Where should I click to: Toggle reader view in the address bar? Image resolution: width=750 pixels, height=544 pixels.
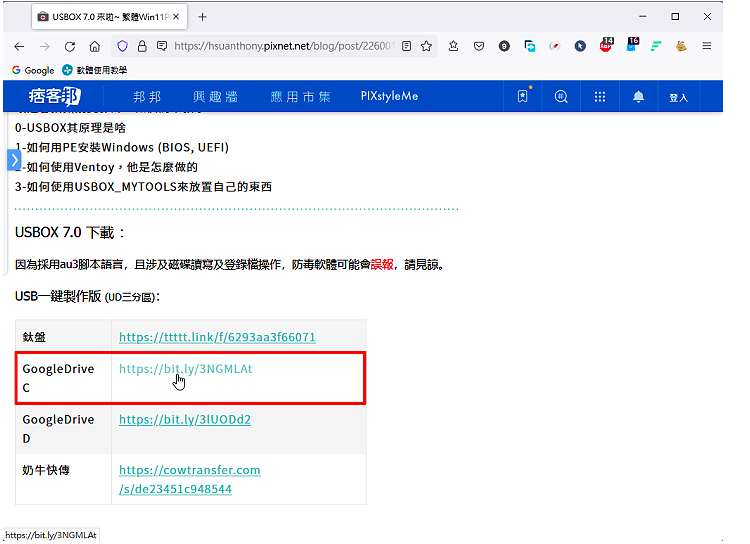407,46
